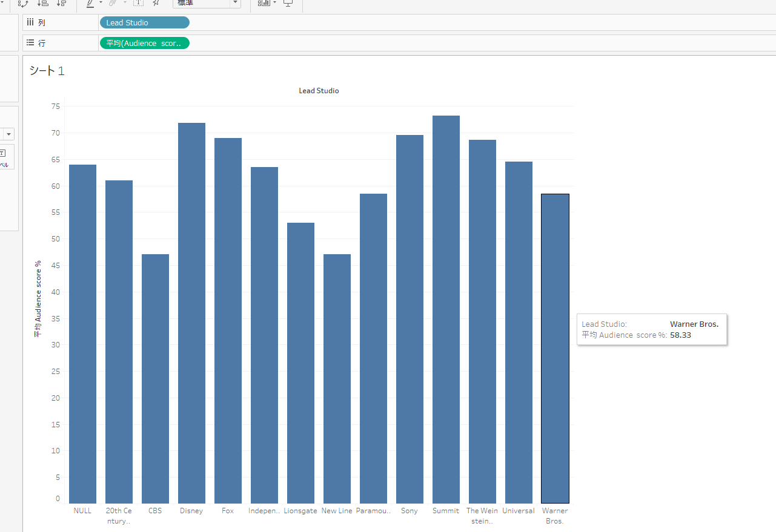Select the New Line bar
The width and height of the screenshot is (776, 532).
pyautogui.click(x=337, y=379)
